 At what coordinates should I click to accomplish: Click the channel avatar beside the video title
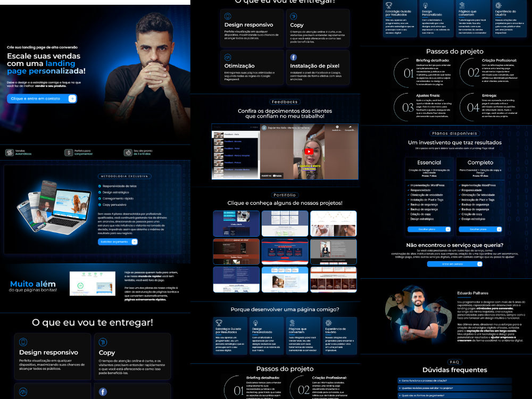pos(264,128)
